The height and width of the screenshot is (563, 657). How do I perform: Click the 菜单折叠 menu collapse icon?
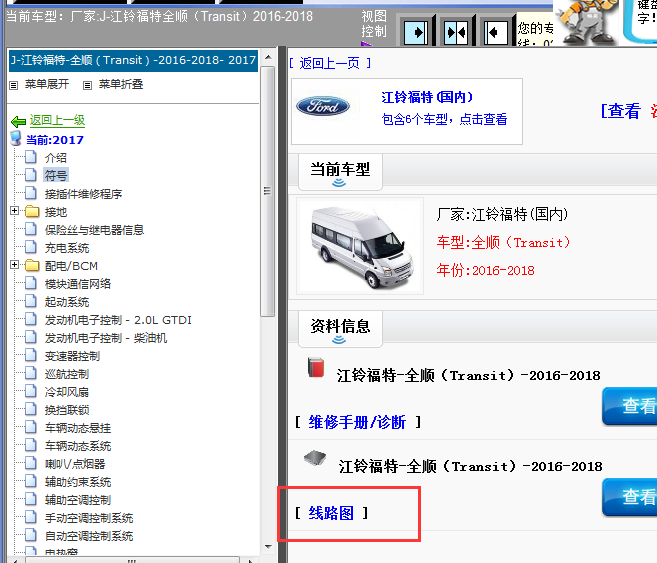pyautogui.click(x=87, y=85)
